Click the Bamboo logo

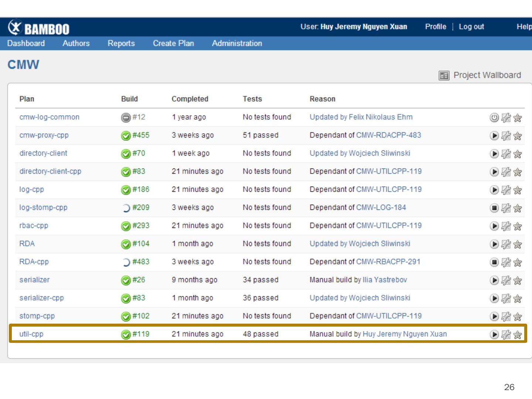(x=39, y=28)
